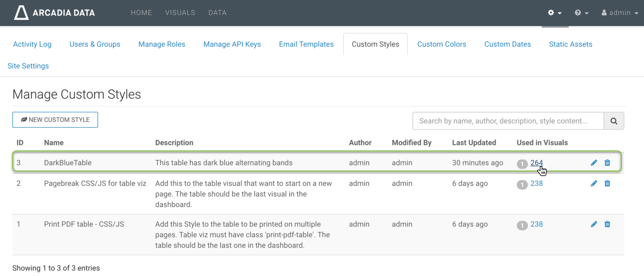Click visual count badge for DarkBlueTable
This screenshot has height=276, width=644.
522,164
